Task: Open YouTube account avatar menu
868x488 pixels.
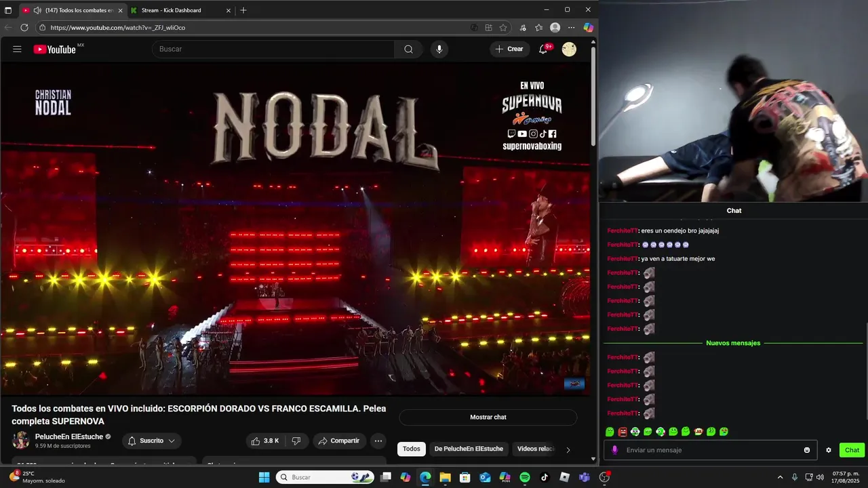Action: click(569, 49)
